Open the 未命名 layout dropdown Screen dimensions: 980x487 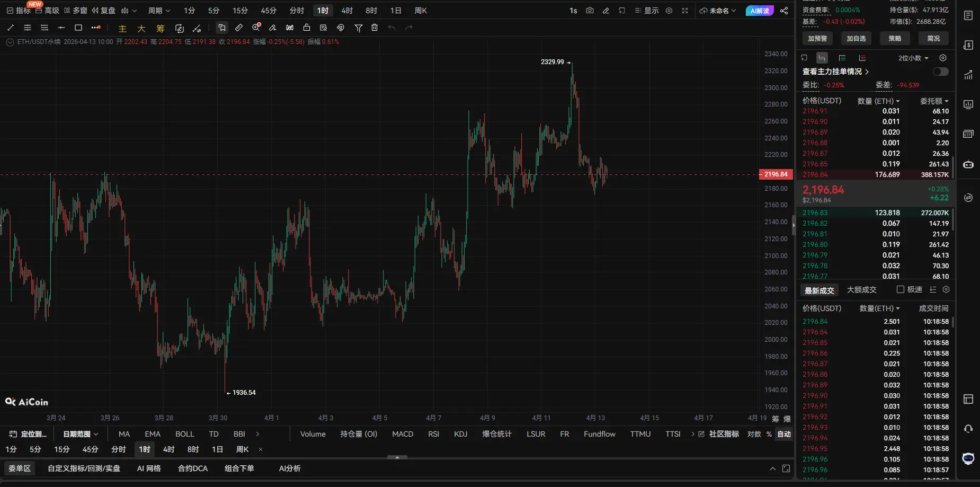coord(718,11)
